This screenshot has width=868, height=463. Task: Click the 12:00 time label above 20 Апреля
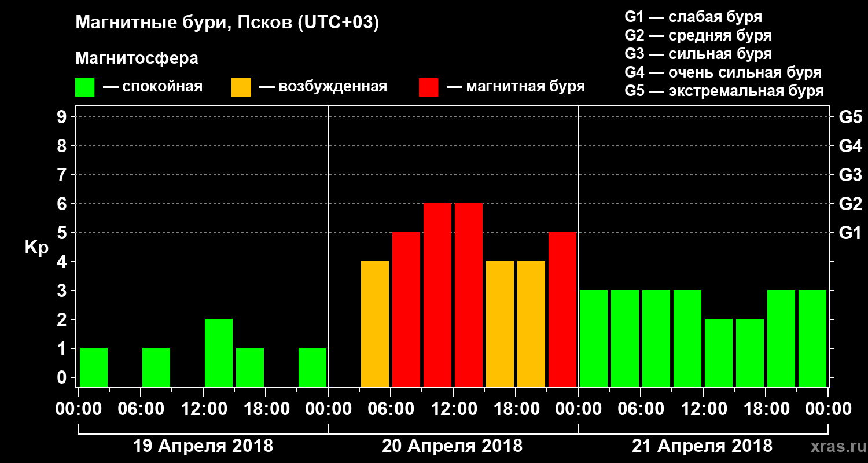click(453, 409)
